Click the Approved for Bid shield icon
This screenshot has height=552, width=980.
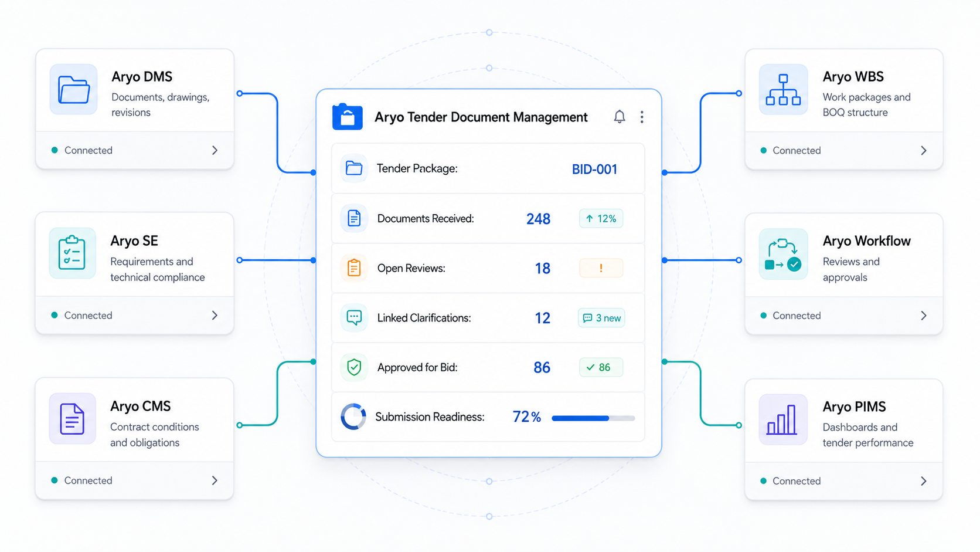[354, 367]
